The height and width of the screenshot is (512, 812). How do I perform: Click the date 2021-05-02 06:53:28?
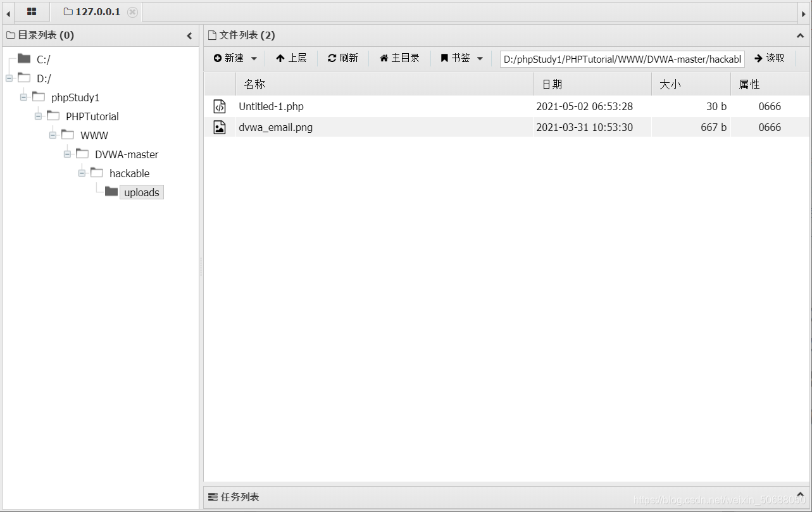coord(585,107)
